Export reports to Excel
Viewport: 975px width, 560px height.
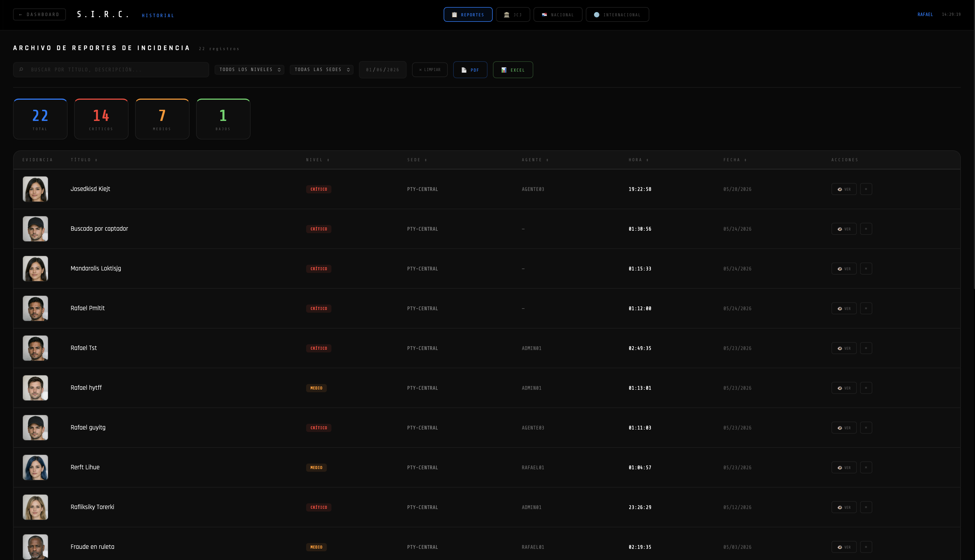[x=513, y=70]
